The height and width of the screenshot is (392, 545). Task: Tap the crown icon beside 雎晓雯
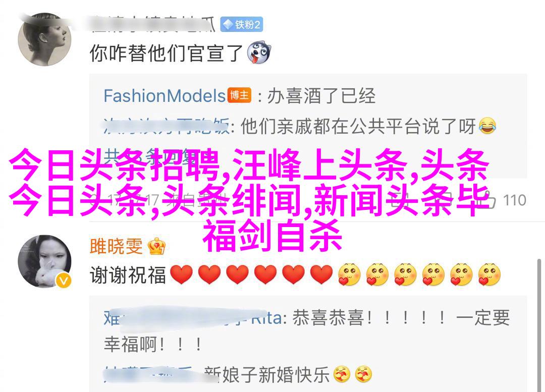pyautogui.click(x=157, y=246)
